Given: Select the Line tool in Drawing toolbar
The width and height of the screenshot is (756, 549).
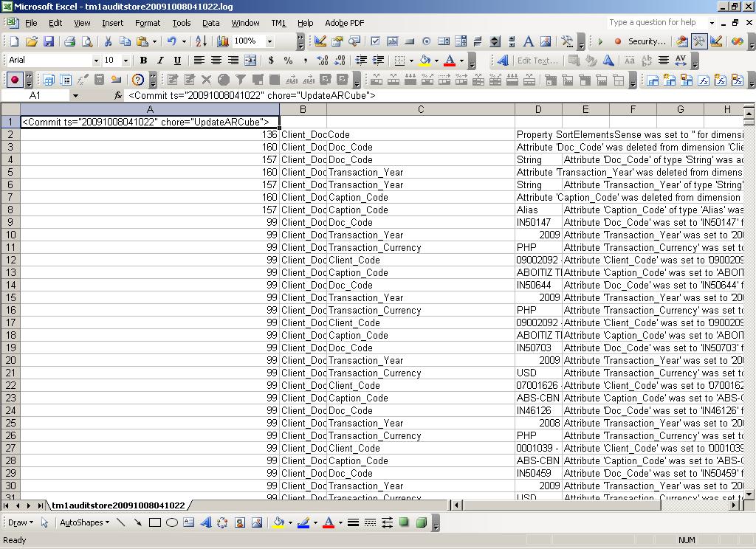Looking at the screenshot, I should 120,522.
